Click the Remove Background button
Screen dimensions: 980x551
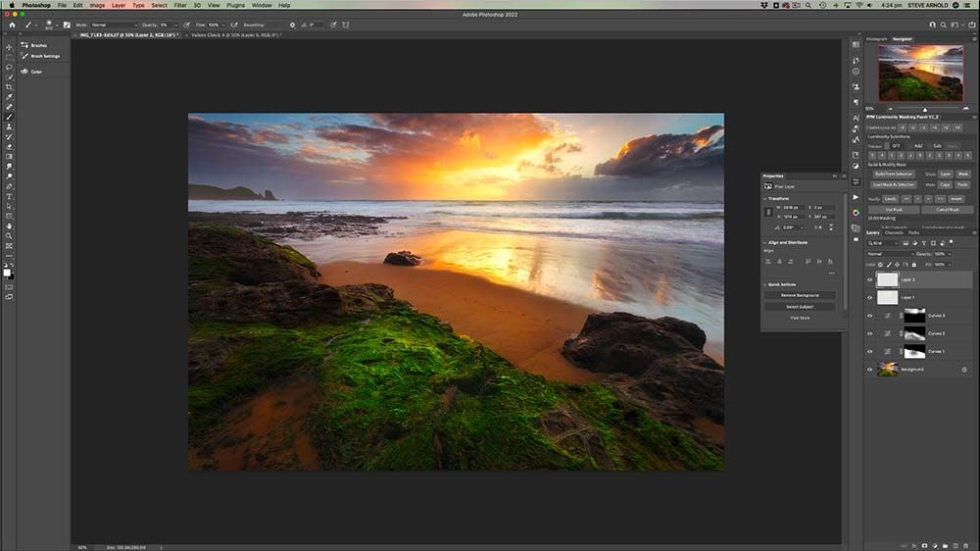[800, 295]
